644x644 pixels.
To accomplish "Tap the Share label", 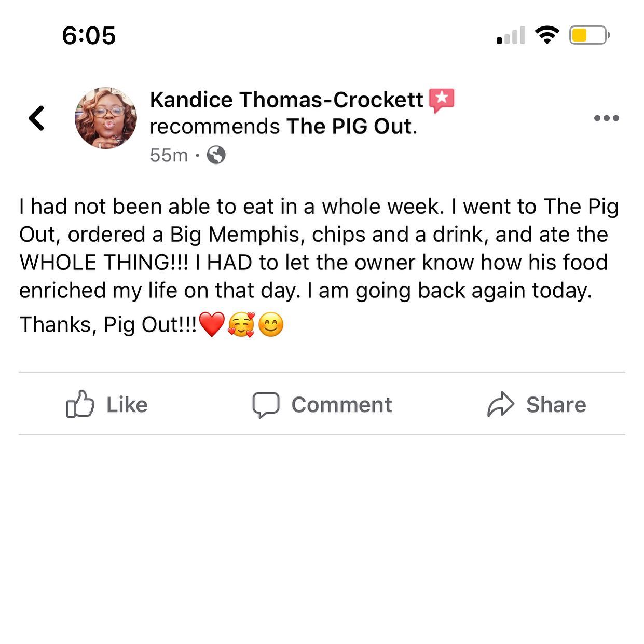I will click(x=556, y=405).
